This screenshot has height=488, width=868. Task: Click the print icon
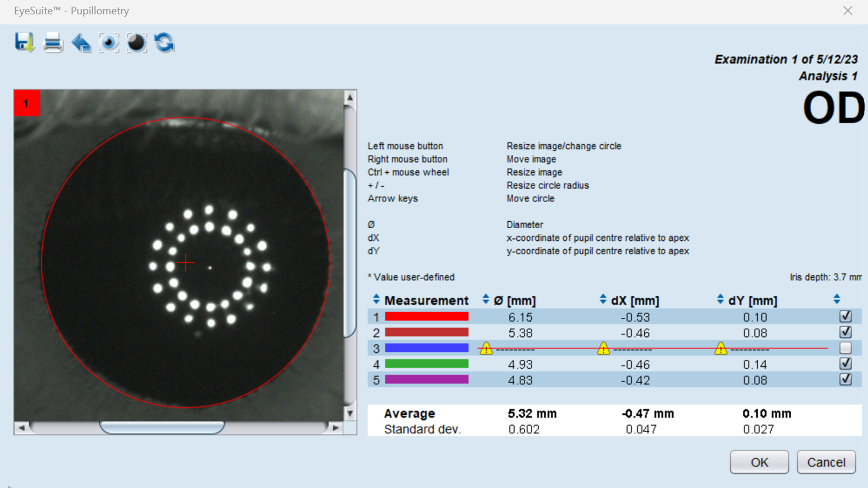click(53, 43)
